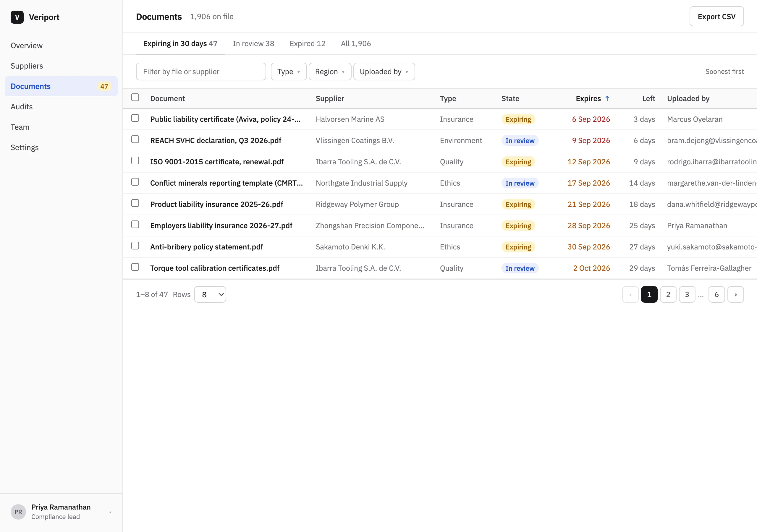Click the sort arrow beside Expires
Screen dimensions: 757x532
(x=607, y=98)
